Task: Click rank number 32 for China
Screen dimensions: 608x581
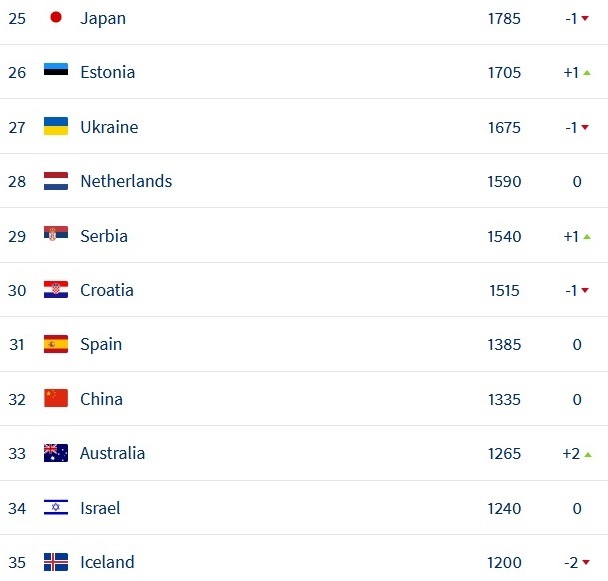Action: pyautogui.click(x=17, y=399)
